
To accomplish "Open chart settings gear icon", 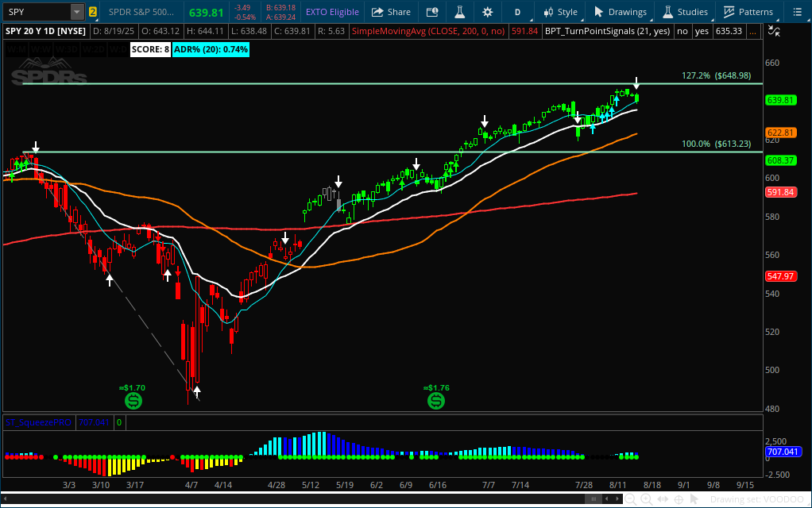I will (487, 12).
